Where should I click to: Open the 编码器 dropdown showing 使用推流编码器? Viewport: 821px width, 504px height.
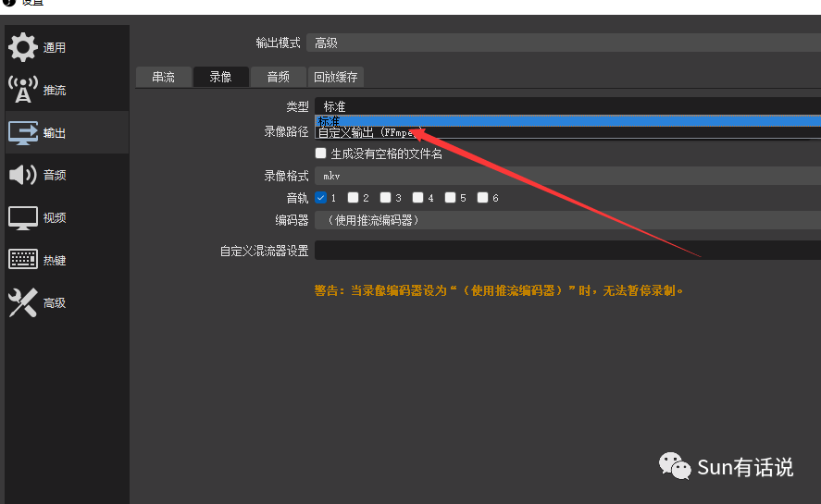coord(567,220)
